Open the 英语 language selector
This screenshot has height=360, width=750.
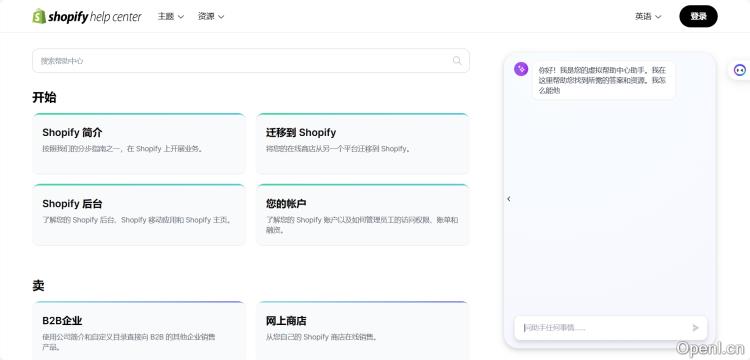(x=648, y=16)
